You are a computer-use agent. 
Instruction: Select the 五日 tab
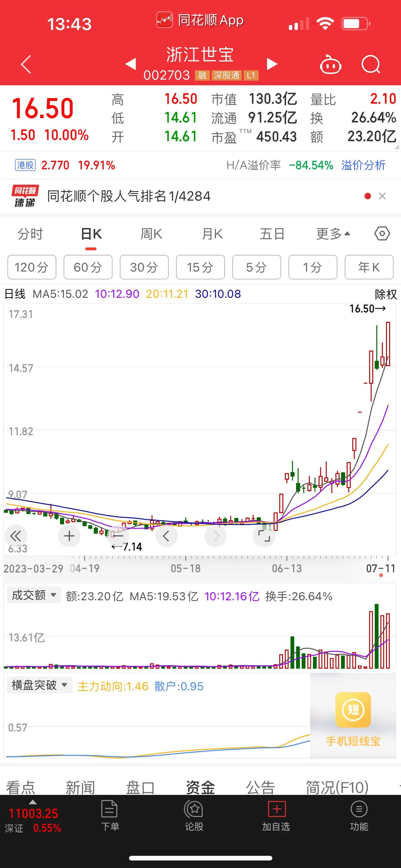[x=272, y=234]
